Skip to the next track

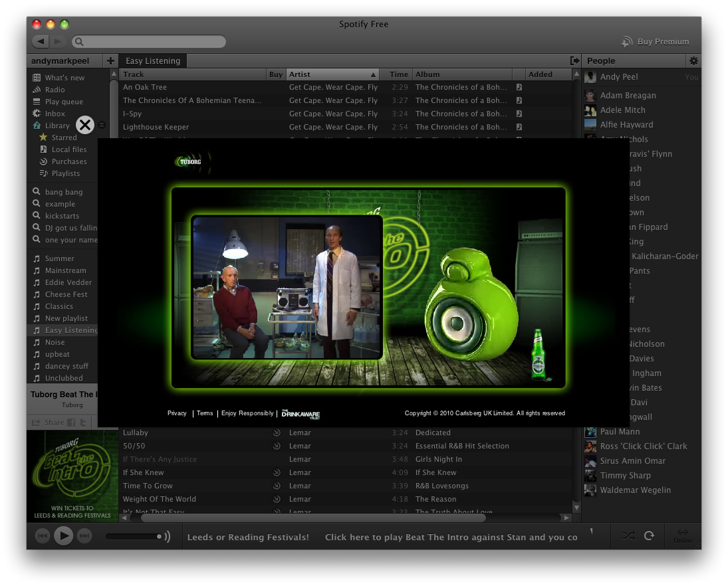tap(84, 536)
